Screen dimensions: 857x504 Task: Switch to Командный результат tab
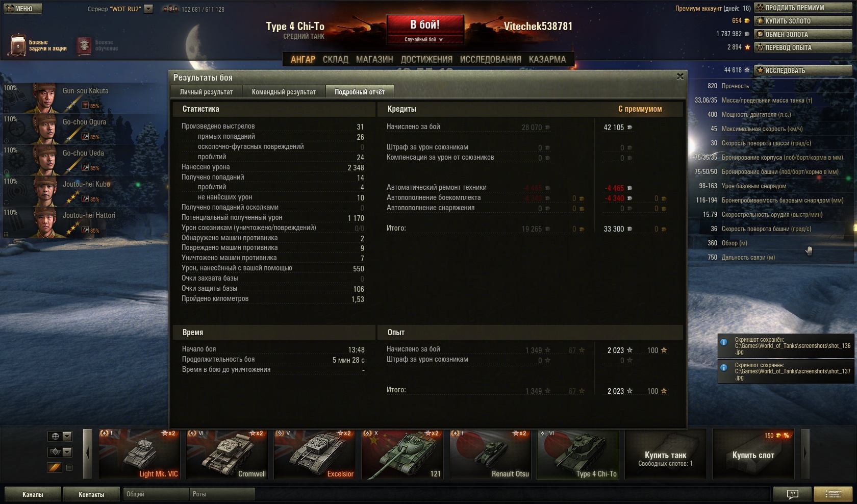click(284, 92)
